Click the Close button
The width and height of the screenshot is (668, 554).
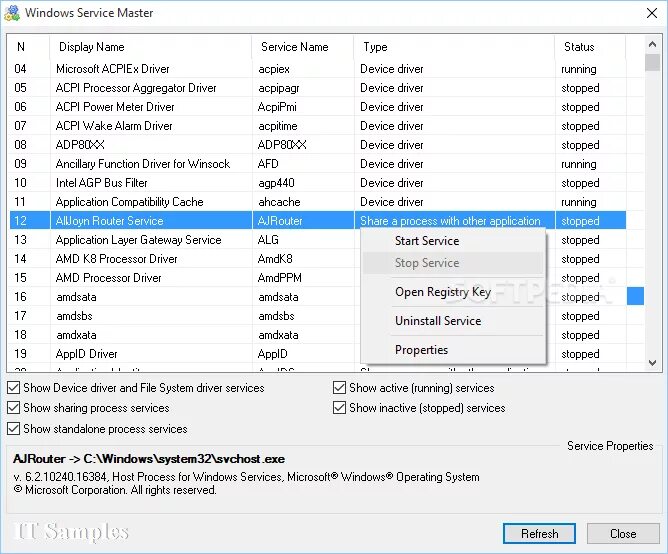(623, 534)
